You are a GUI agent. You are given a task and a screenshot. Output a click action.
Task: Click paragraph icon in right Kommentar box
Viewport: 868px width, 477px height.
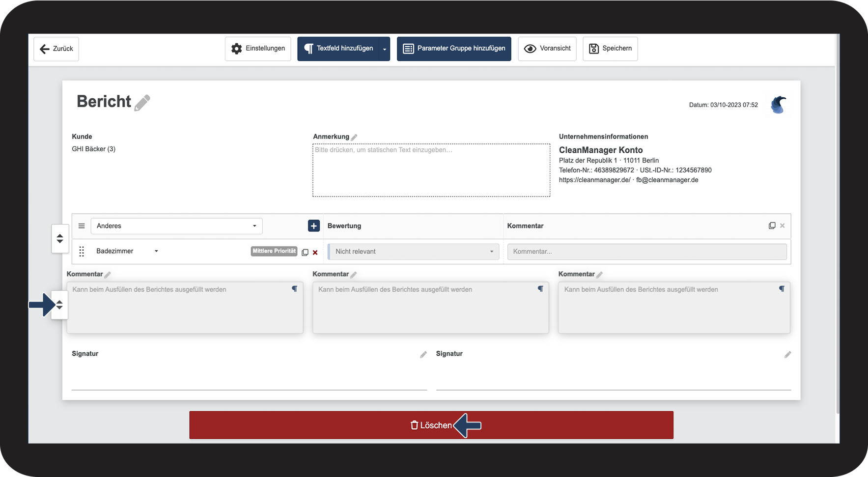pyautogui.click(x=782, y=289)
